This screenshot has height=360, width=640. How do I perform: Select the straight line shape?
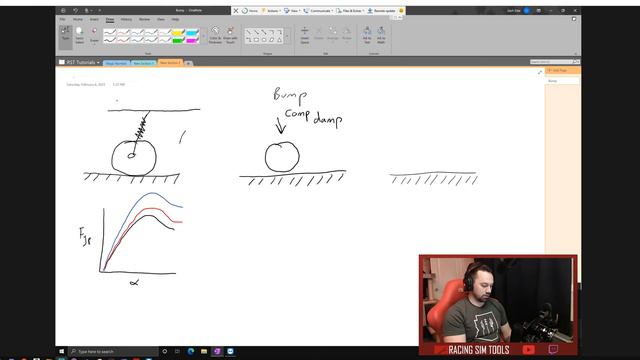[249, 32]
